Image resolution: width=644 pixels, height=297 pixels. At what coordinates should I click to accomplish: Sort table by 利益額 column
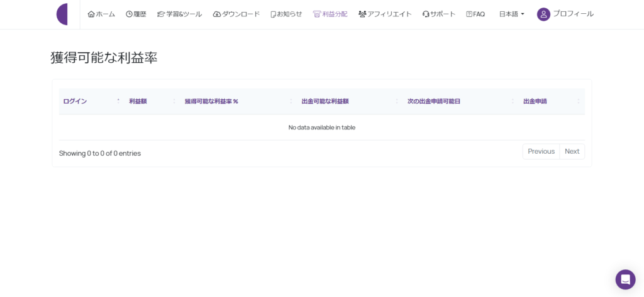[x=152, y=101]
